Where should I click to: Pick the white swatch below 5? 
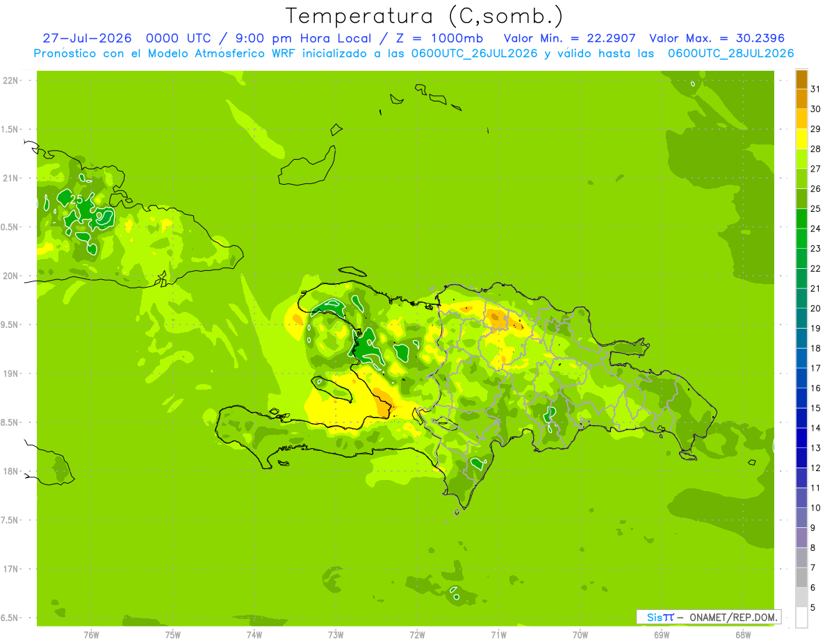[801, 618]
